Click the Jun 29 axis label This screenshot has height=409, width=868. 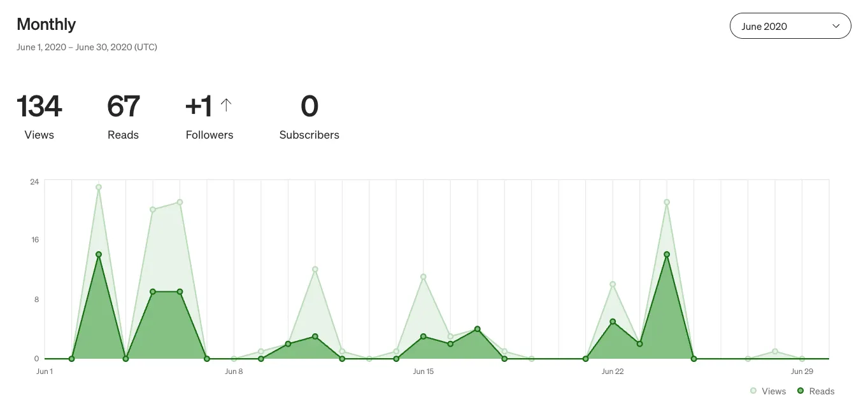click(802, 371)
